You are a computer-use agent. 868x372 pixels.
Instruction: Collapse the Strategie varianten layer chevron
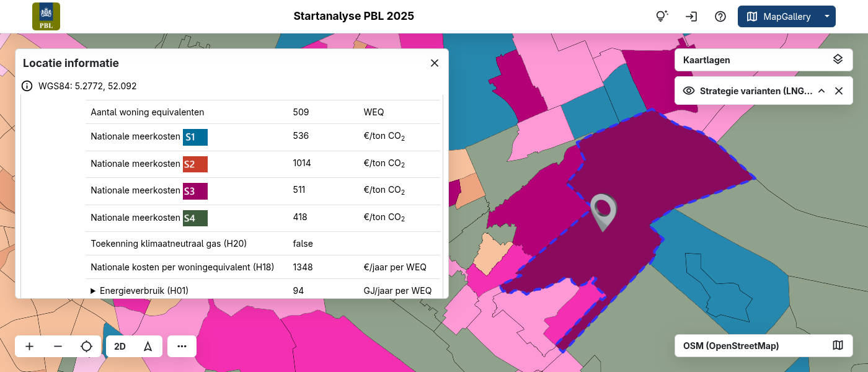click(821, 91)
